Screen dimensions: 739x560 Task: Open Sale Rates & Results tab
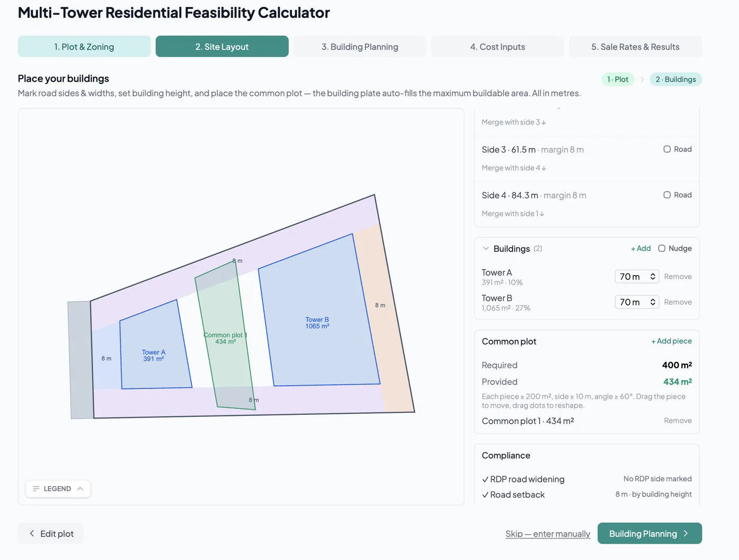click(636, 46)
